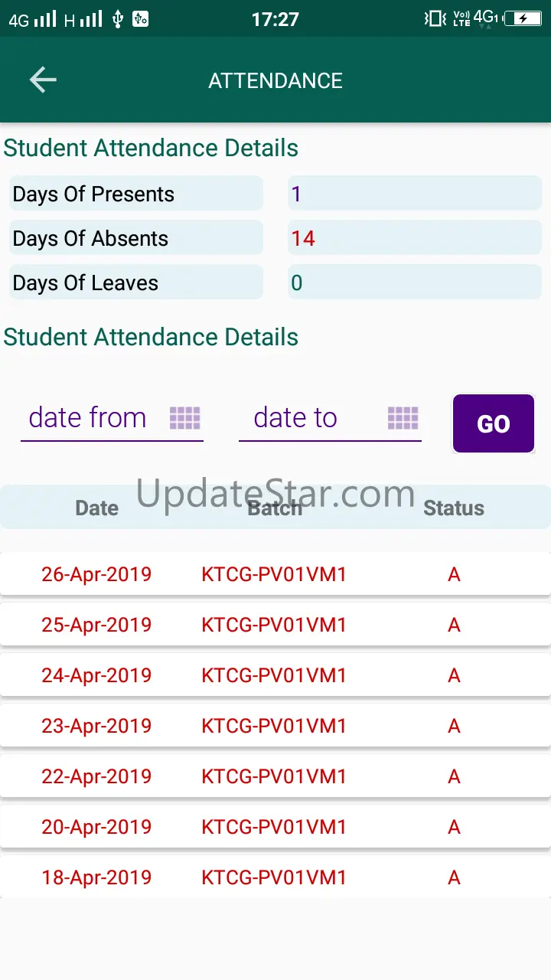This screenshot has width=551, height=980.
Task: Select the 25-Apr-2019 attendance row
Action: (x=275, y=625)
